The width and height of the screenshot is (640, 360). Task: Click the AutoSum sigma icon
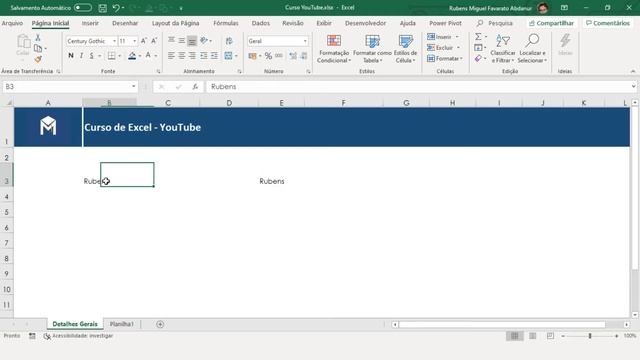(478, 37)
